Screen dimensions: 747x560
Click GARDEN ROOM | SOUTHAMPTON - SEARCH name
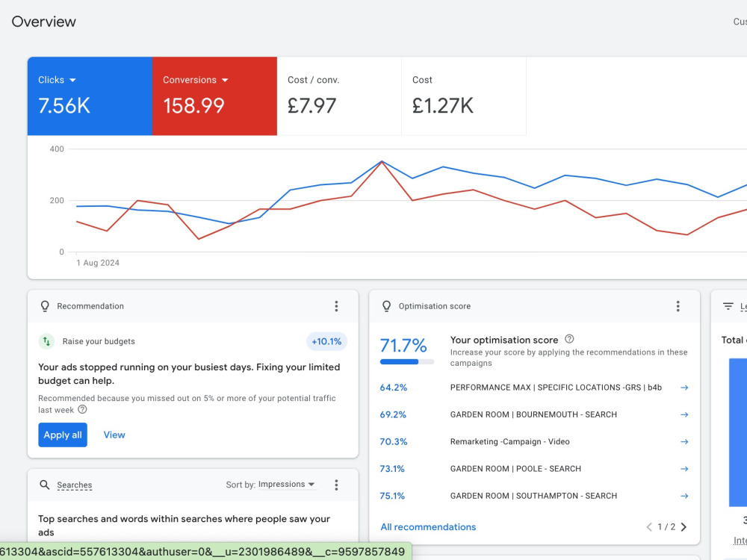click(533, 497)
